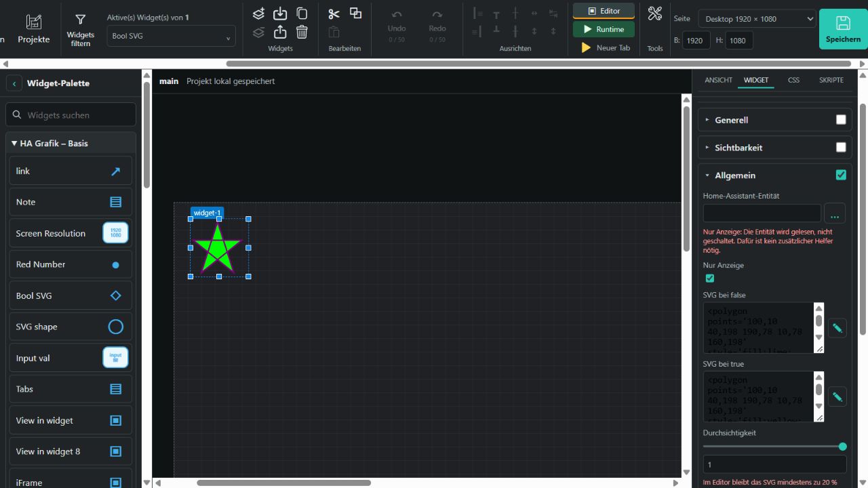The height and width of the screenshot is (488, 868).
Task: Switch to the ANSICHT tab
Action: [x=719, y=80]
